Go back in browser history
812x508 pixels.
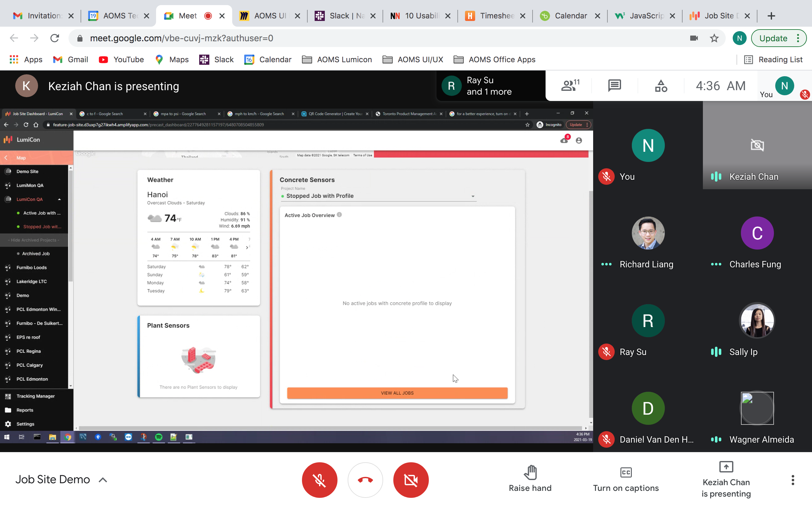pyautogui.click(x=14, y=38)
